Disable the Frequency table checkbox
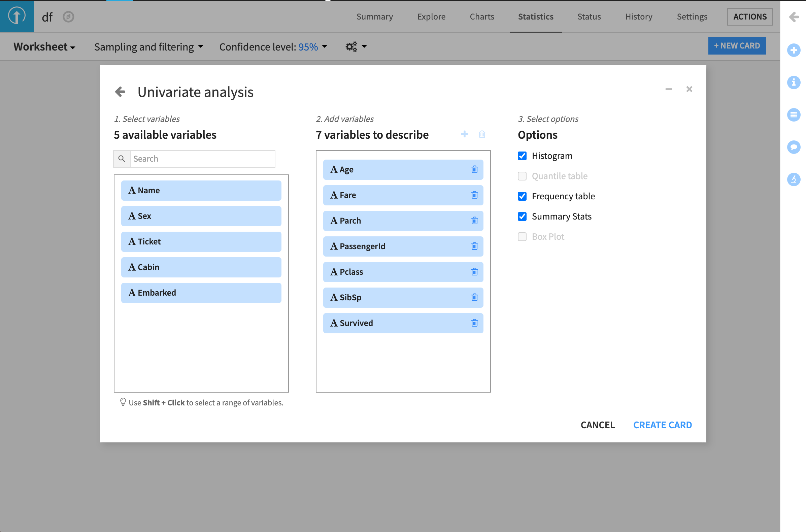 tap(522, 196)
